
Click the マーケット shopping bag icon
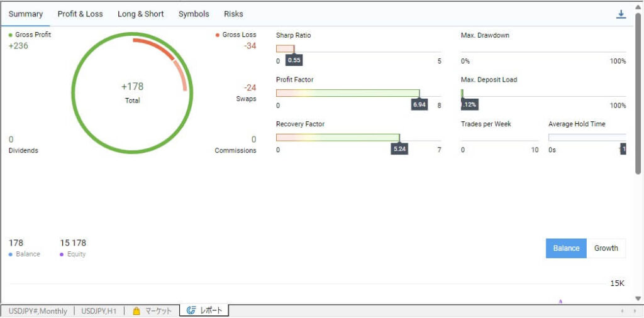tap(136, 311)
